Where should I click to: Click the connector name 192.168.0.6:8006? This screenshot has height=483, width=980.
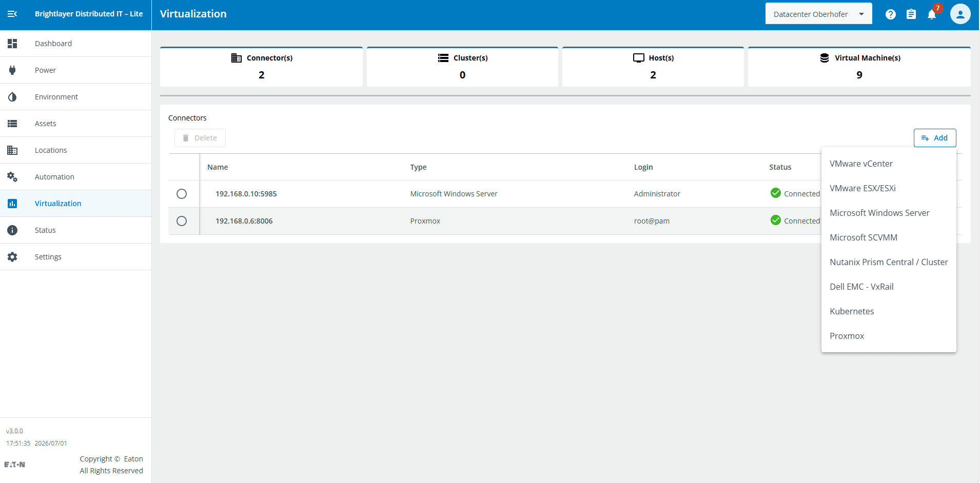tap(244, 221)
